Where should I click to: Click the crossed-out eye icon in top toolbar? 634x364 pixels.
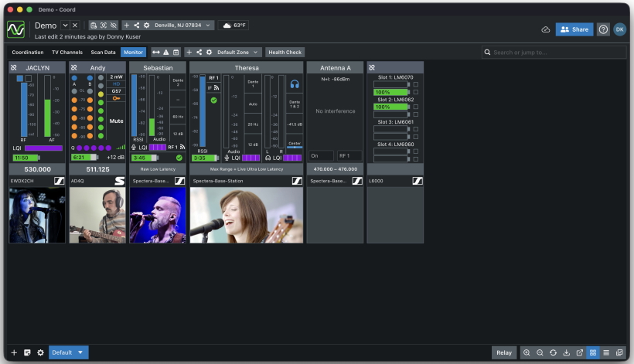(x=114, y=25)
